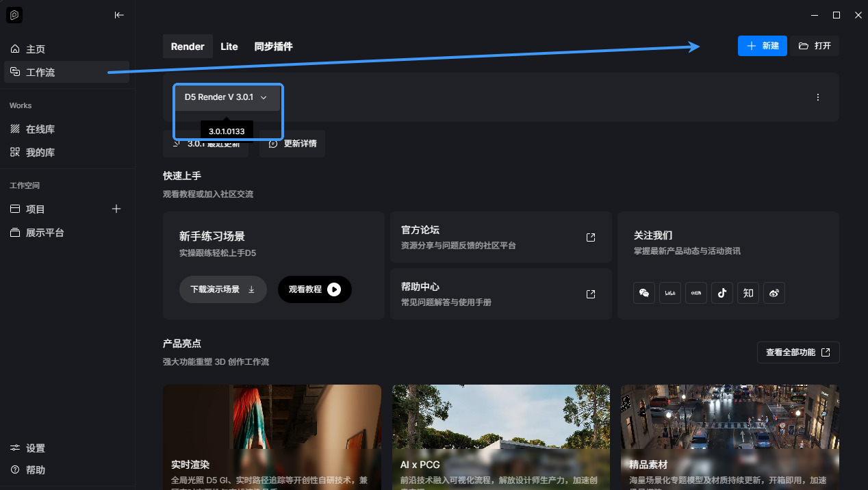Viewport: 868px width, 490px height.
Task: Open the TikTok (Douyin) icon
Action: 722,293
